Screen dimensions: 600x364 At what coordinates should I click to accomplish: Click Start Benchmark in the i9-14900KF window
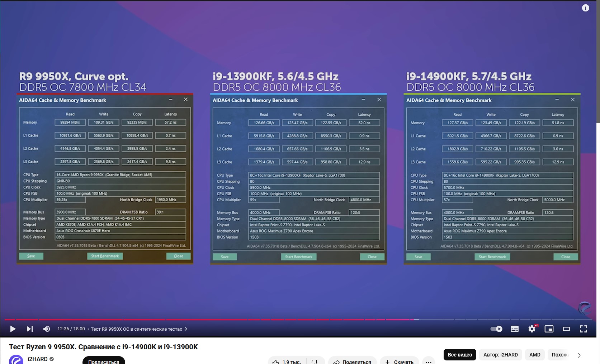(492, 257)
